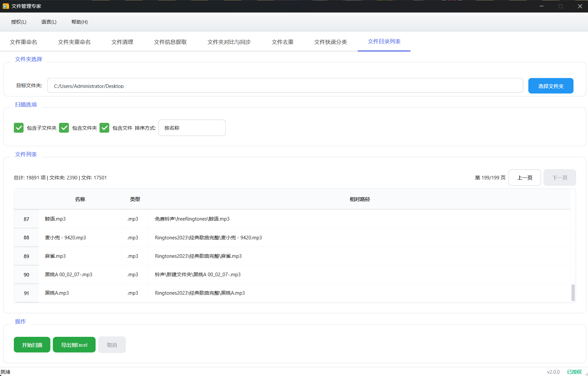Select the 文件快速分类 tab
The image size is (588, 376).
click(330, 42)
